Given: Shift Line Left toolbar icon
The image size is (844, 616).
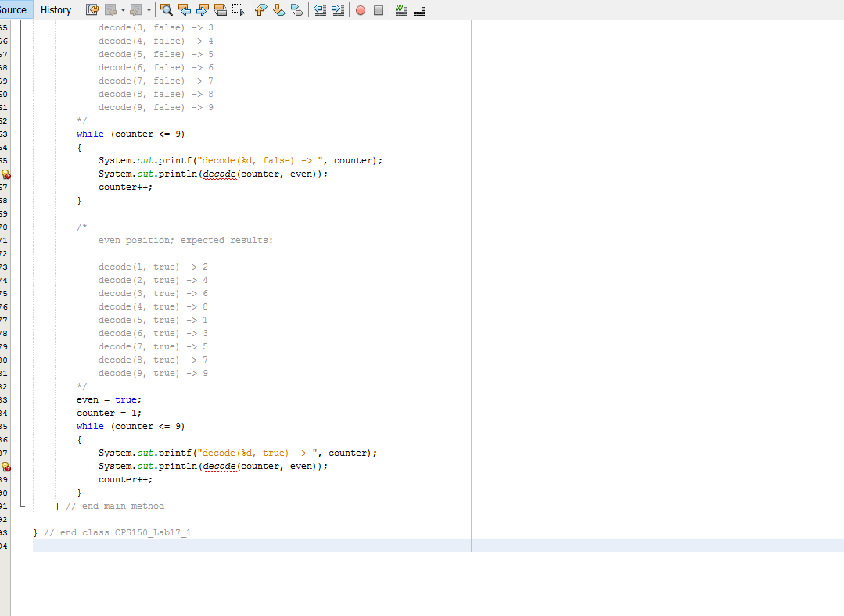Looking at the screenshot, I should tap(320, 9).
